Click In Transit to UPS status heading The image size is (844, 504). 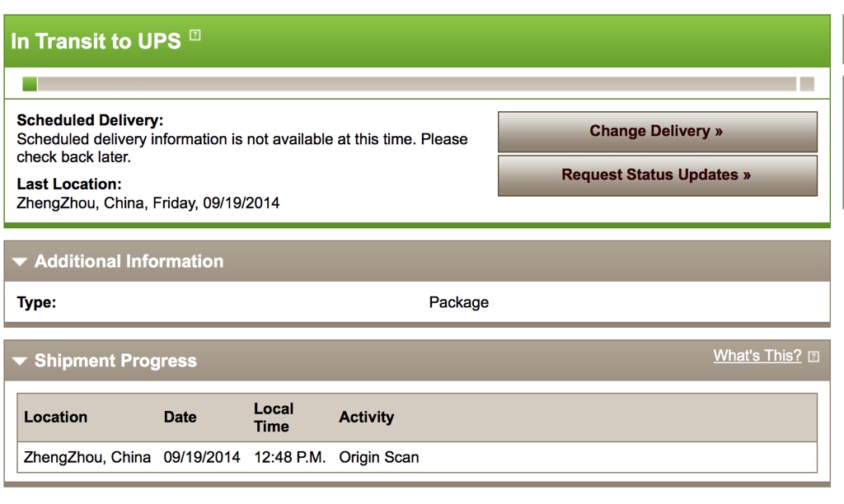[x=96, y=41]
